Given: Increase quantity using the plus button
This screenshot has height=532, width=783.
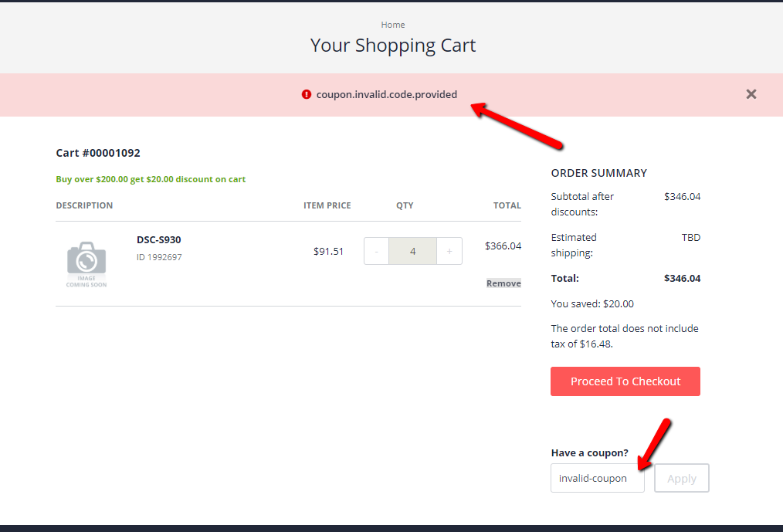Looking at the screenshot, I should (x=449, y=251).
